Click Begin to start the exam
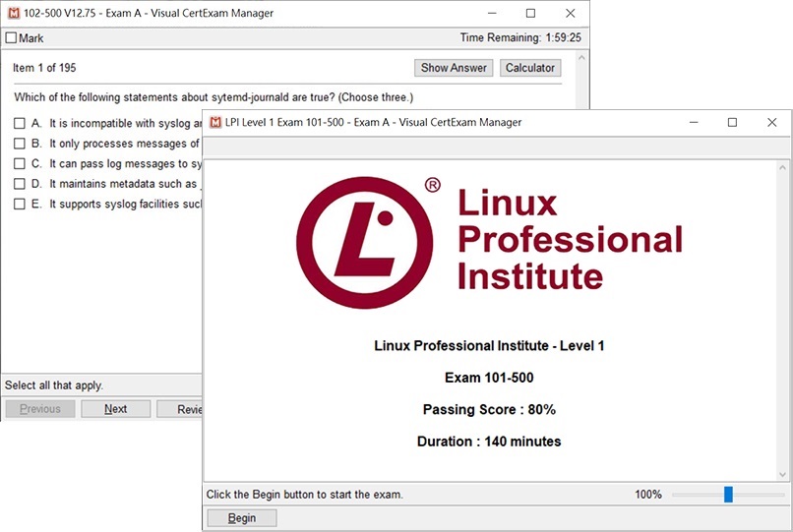The image size is (793, 532). pyautogui.click(x=242, y=518)
